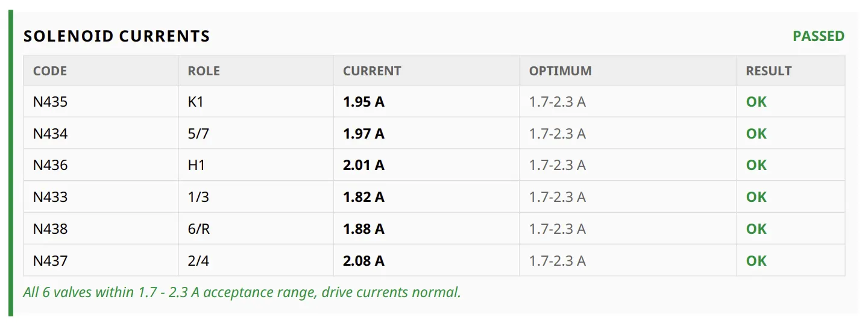Image resolution: width=868 pixels, height=323 pixels.
Task: Click the 1.82 A current value
Action: coord(363,197)
